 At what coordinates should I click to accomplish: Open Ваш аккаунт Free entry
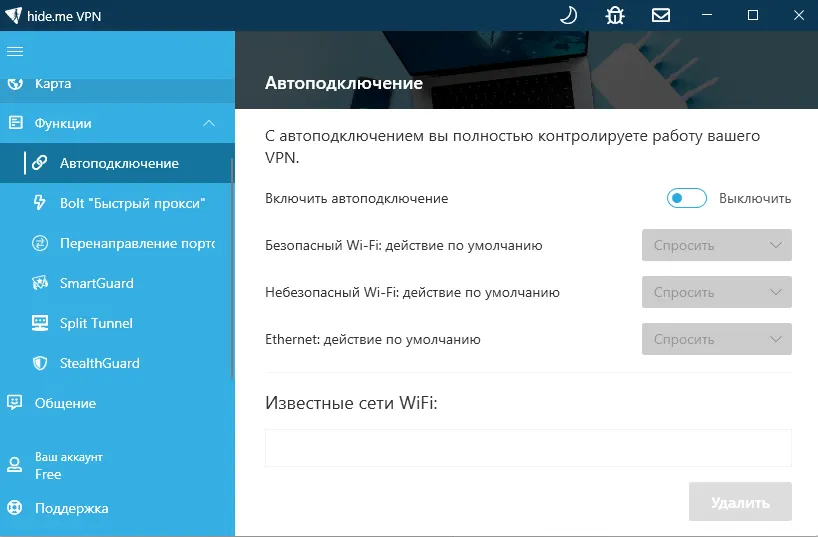coord(117,465)
